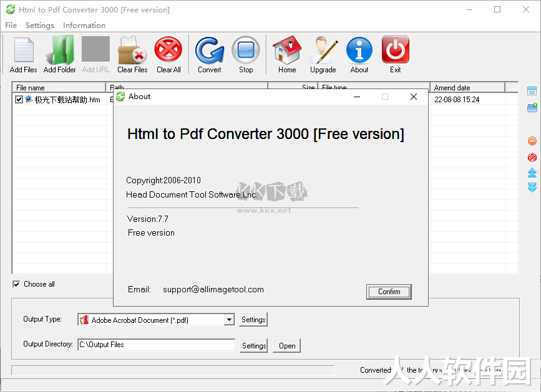Click the htm file type icon in the file row
This screenshot has width=541, height=392.
pyautogui.click(x=29, y=100)
